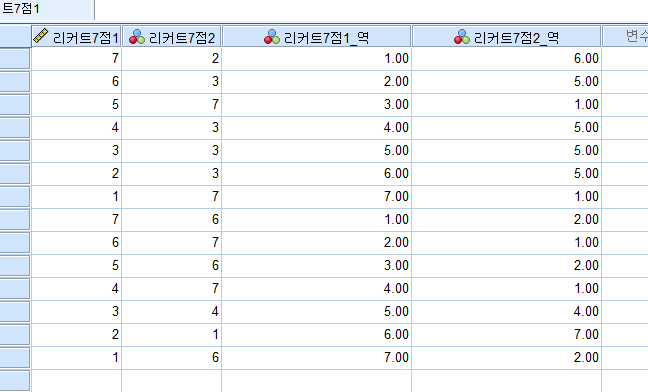The height and width of the screenshot is (392, 648).
Task: Click 리커트7점1 cell in row with 리커트7점2_역 6.00
Action: [x=76, y=59]
